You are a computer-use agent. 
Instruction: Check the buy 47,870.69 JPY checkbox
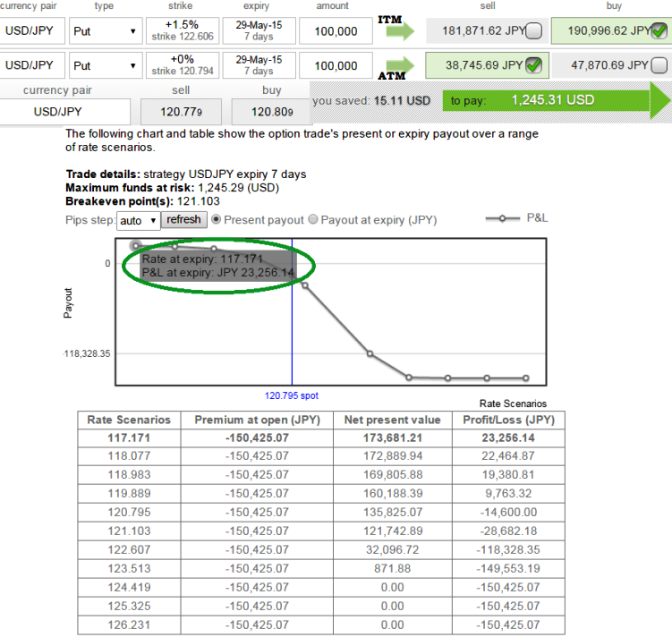point(659,65)
